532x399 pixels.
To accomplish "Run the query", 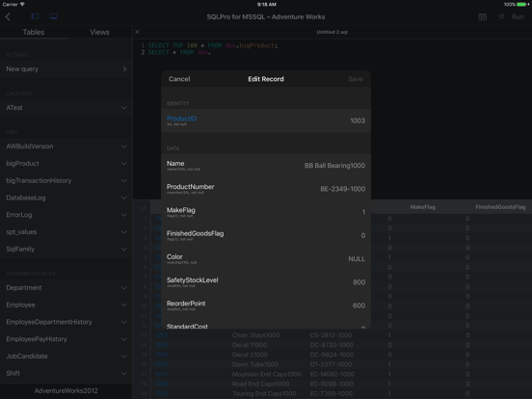I will point(518,17).
